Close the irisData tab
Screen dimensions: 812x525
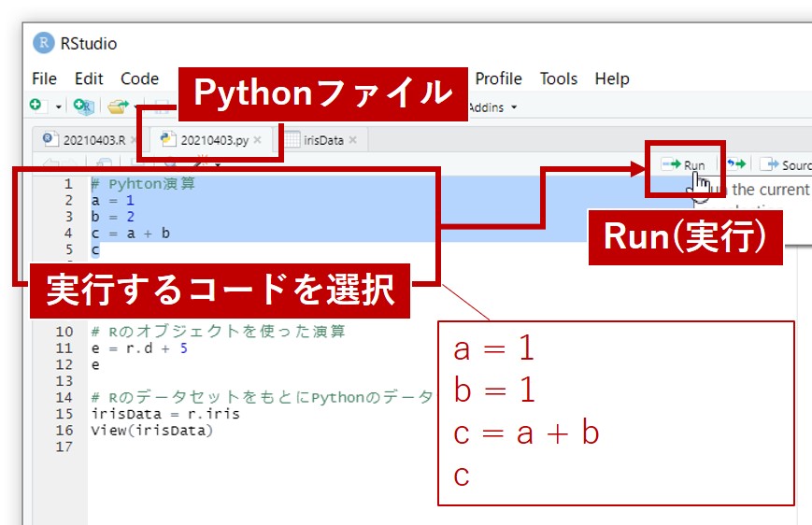coord(353,140)
